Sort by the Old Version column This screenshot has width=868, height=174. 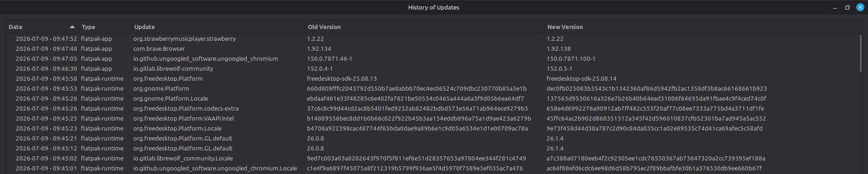tap(425, 27)
